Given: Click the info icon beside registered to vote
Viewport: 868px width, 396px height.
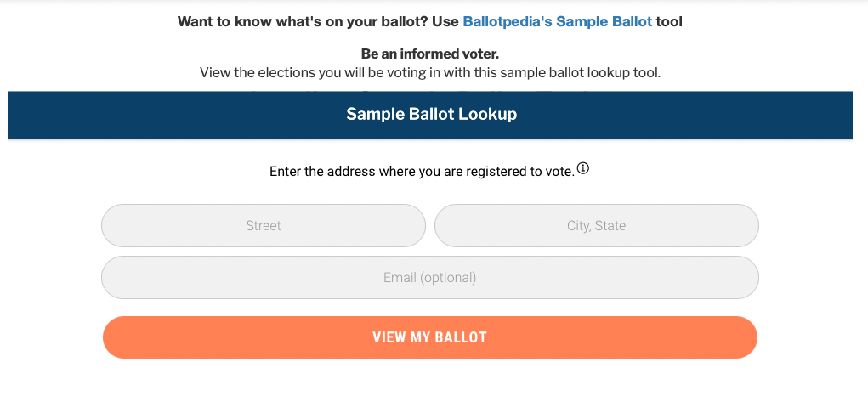Looking at the screenshot, I should [x=583, y=169].
